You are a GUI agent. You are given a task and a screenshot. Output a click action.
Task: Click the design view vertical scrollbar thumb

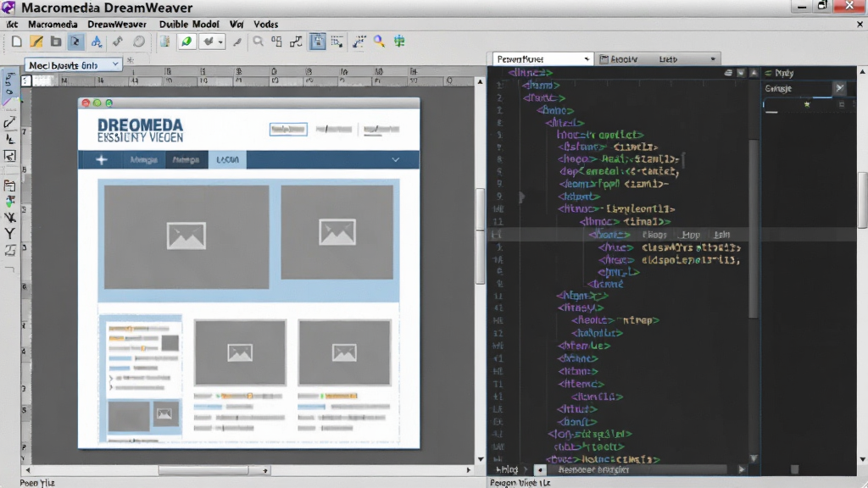click(x=480, y=236)
